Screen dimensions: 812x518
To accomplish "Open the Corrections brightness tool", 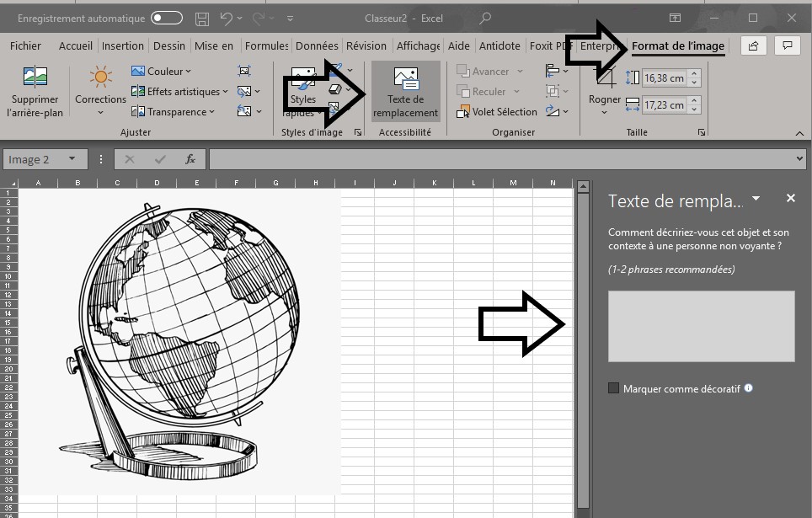I will click(x=100, y=78).
